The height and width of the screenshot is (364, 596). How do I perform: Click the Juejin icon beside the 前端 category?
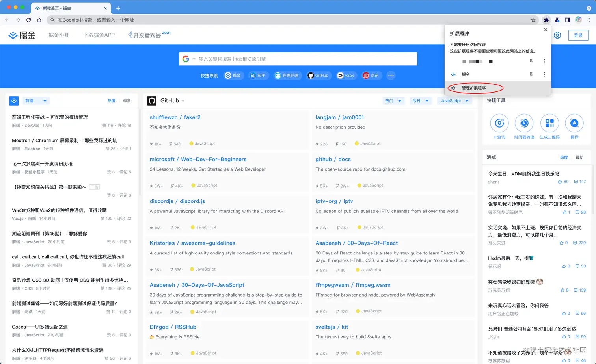click(x=14, y=101)
